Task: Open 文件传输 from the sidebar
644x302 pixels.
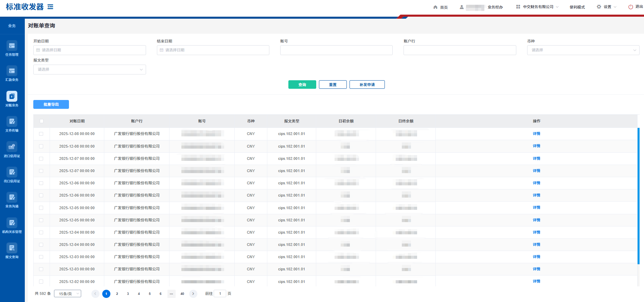Action: [x=12, y=124]
